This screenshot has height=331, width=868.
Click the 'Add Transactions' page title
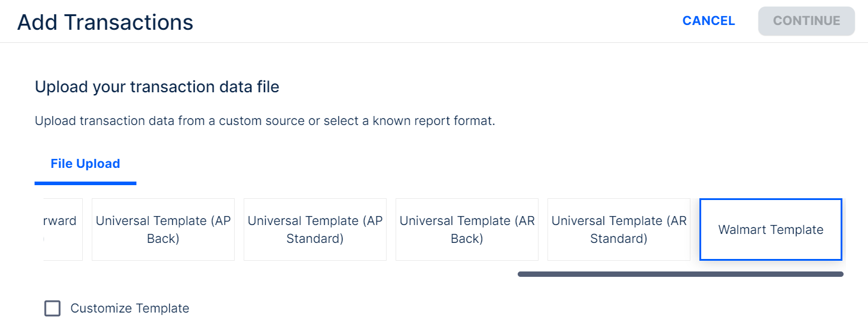105,23
